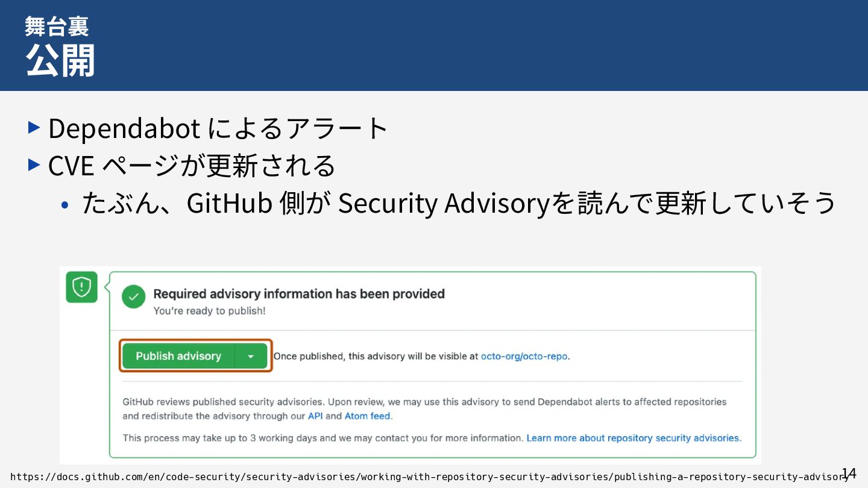The height and width of the screenshot is (488, 868).
Task: Click the round sub-bullet before たぶん
Action: point(65,205)
